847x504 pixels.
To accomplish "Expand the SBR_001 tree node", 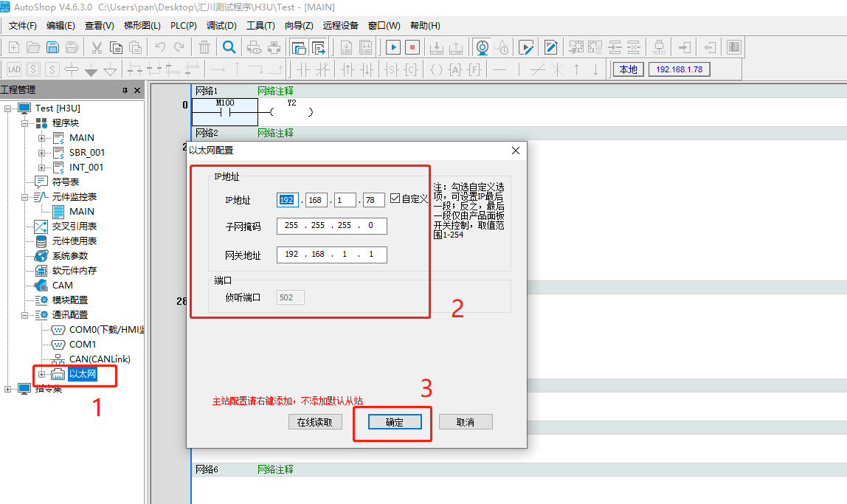I will [x=41, y=153].
